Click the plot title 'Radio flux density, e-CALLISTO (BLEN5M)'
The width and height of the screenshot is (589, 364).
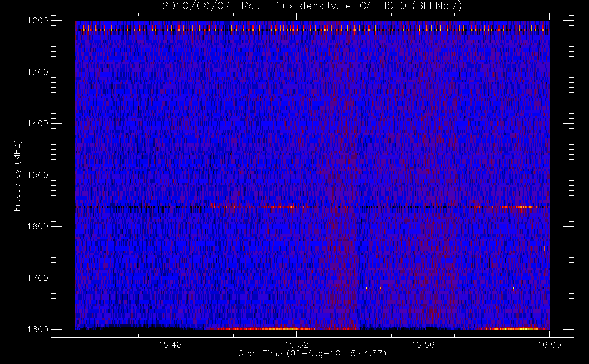click(352, 6)
